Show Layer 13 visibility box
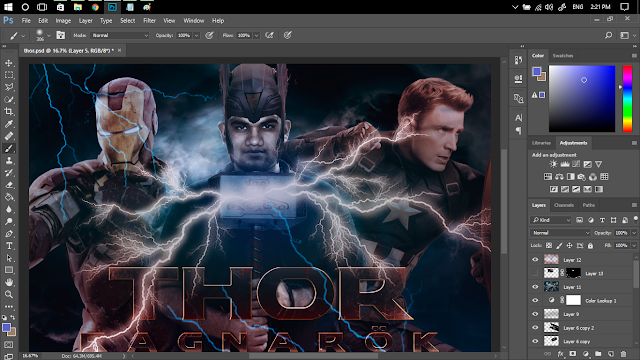Viewport: 640px width, 360px height. [535, 273]
